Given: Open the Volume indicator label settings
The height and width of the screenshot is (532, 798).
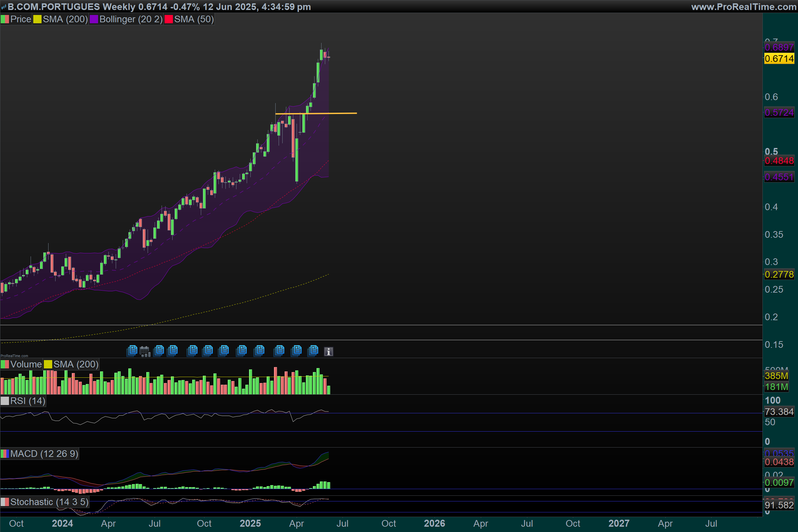Looking at the screenshot, I should pyautogui.click(x=26, y=364).
